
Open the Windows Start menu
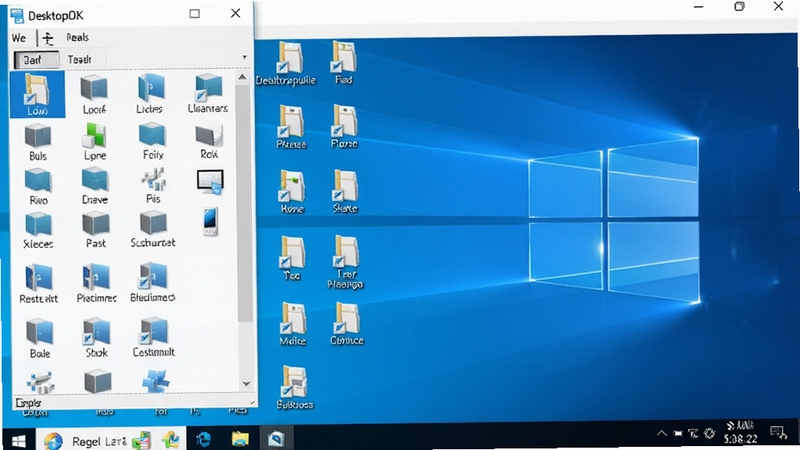pos(19,440)
